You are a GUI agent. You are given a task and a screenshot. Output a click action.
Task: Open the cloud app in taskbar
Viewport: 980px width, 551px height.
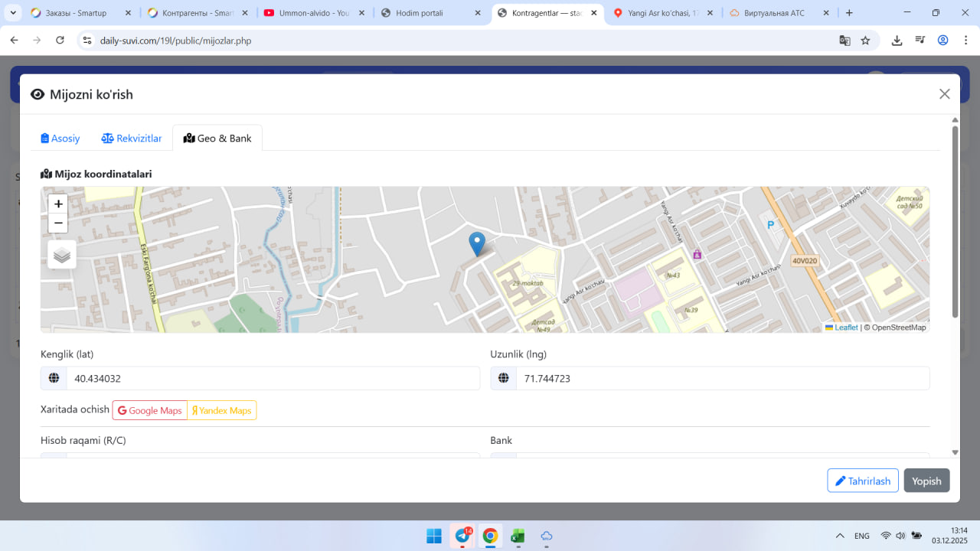(x=547, y=536)
